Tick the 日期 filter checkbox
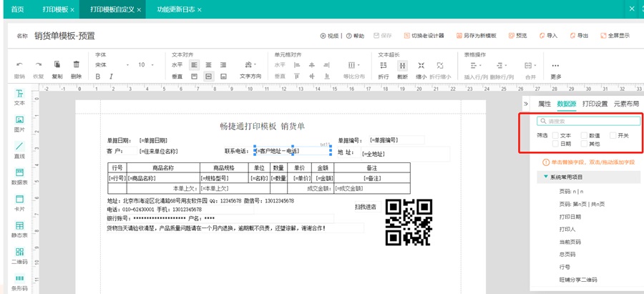Viewport: 644px width, 294px height. (556, 144)
